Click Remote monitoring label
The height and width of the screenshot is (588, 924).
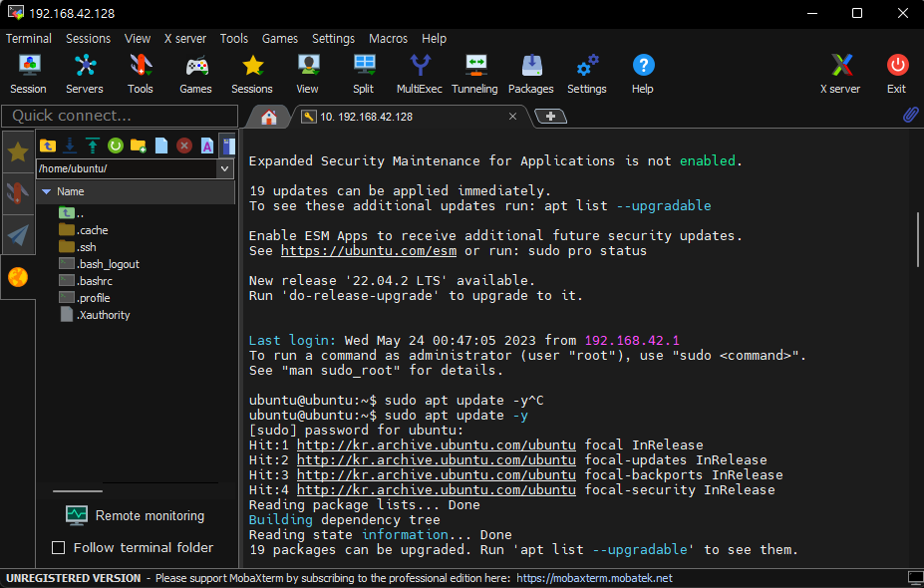pos(150,515)
